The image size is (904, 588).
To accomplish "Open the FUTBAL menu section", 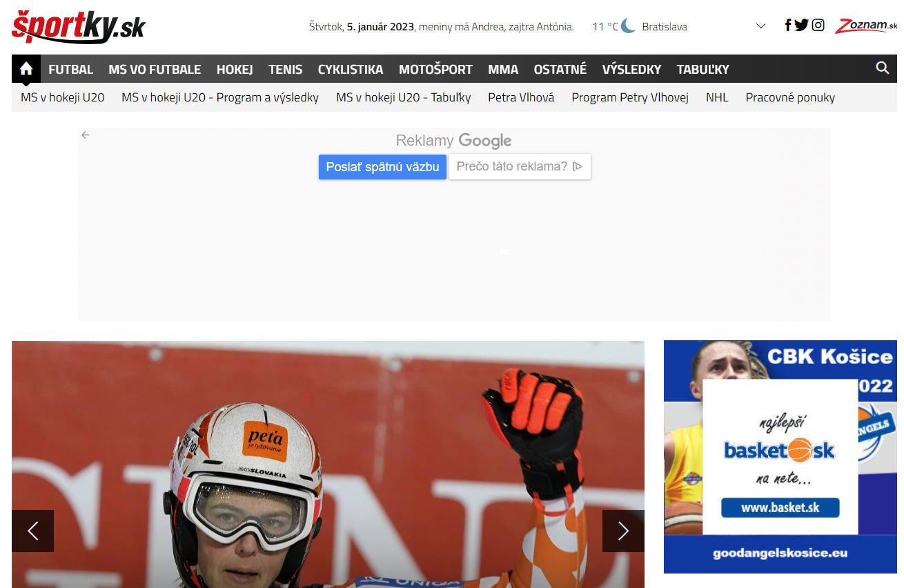I will [70, 70].
